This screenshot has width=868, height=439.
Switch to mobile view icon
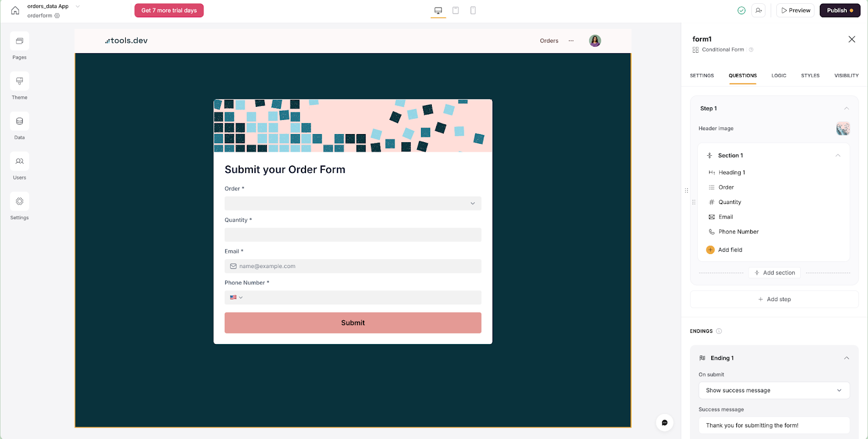[473, 10]
